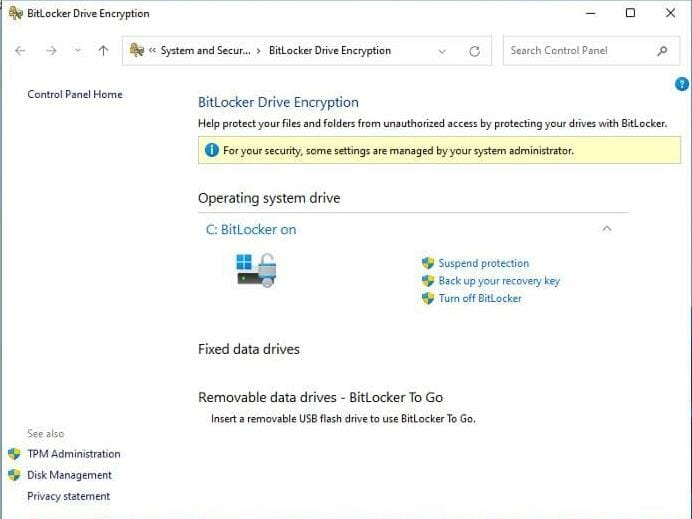Refresh the BitLocker page
The width and height of the screenshot is (692, 519).
474,51
